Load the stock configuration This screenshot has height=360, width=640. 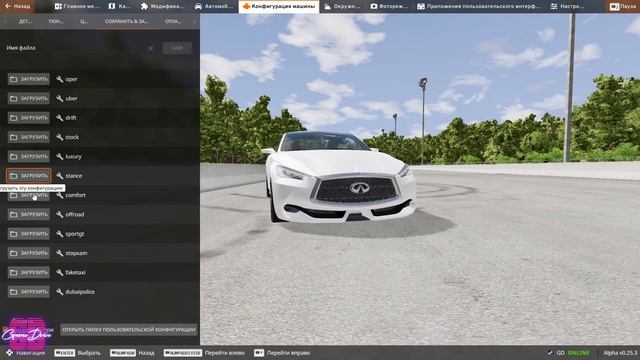click(29, 137)
